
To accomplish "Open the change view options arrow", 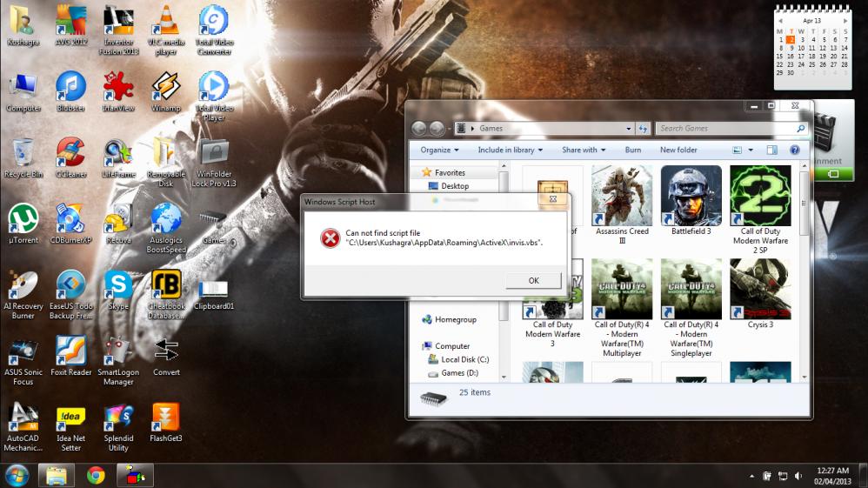I will pos(751,150).
